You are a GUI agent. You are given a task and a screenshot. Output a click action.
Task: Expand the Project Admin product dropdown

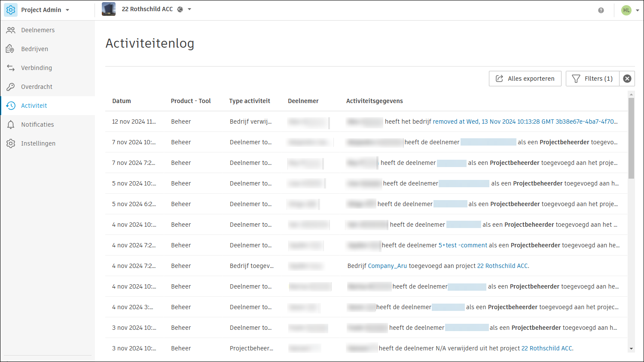pyautogui.click(x=67, y=10)
